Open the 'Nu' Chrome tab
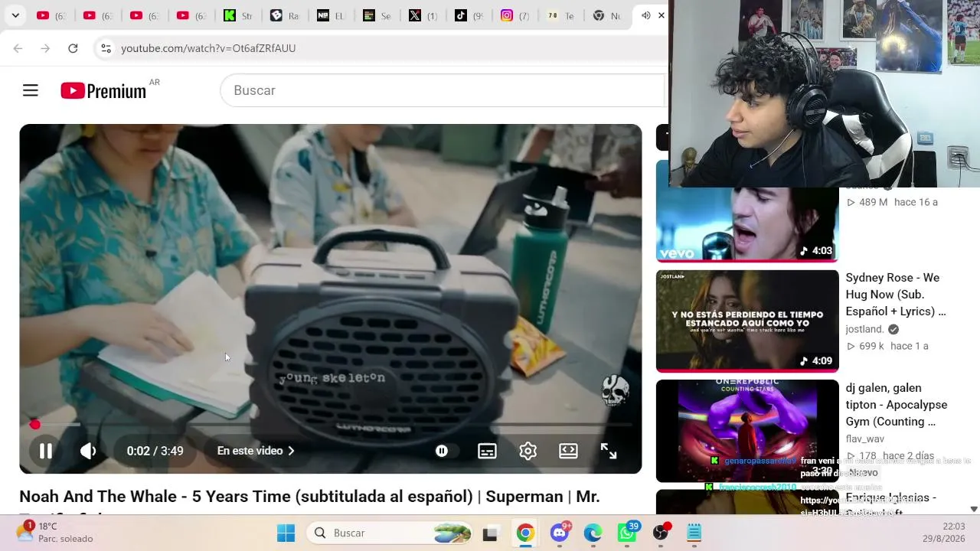This screenshot has height=551, width=980. pos(606,15)
